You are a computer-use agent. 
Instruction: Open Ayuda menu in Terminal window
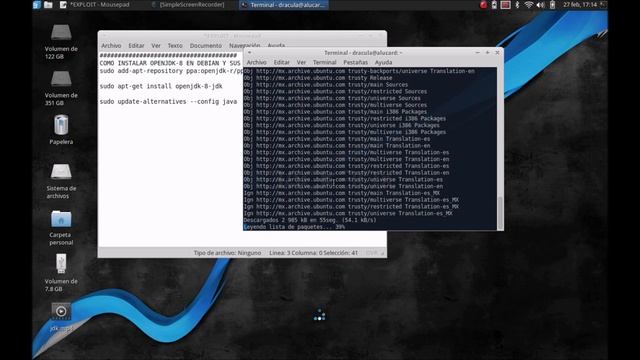[x=383, y=62]
